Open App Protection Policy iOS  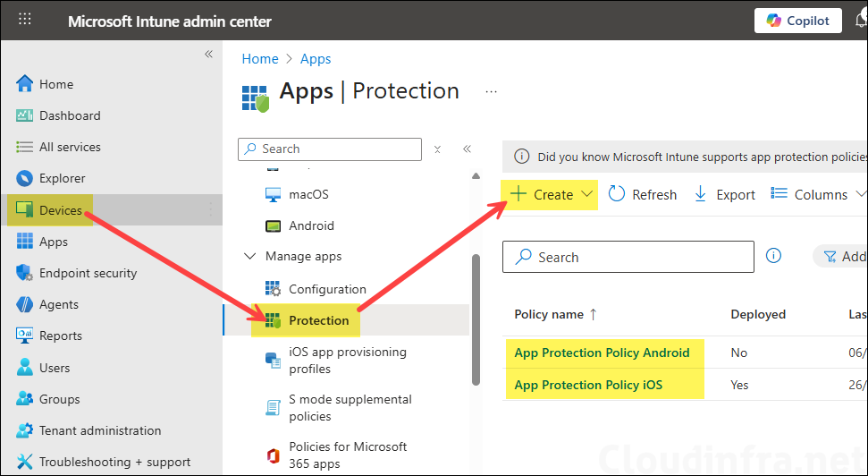click(x=588, y=385)
